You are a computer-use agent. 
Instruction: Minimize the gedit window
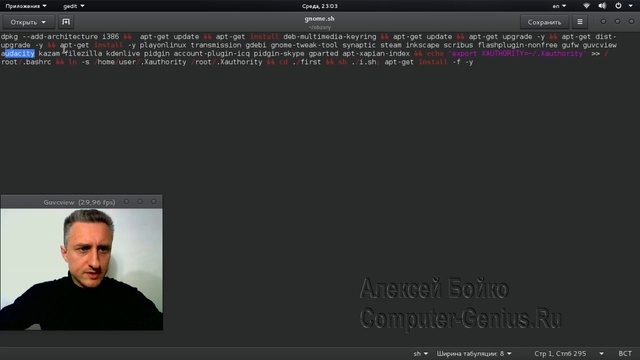point(603,22)
